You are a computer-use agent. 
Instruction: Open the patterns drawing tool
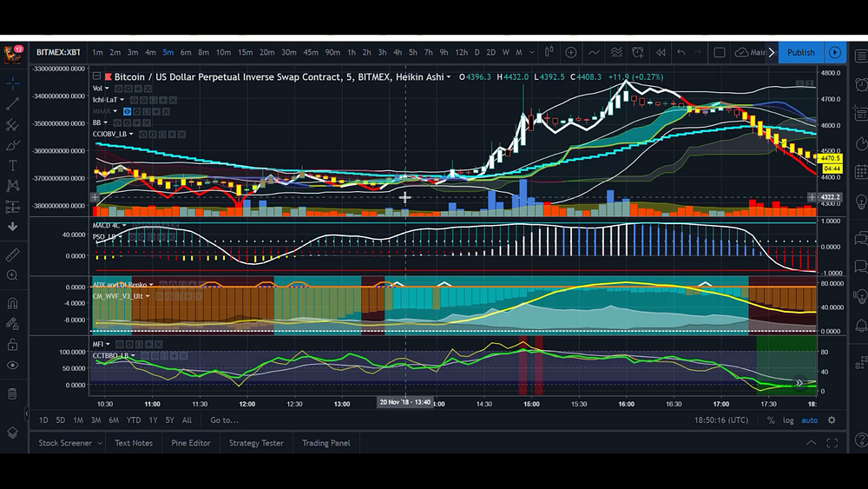point(13,186)
